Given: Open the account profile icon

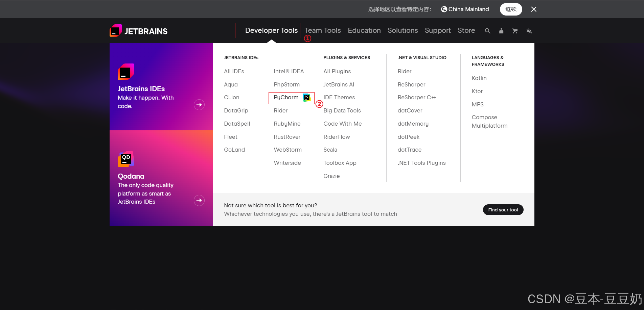Looking at the screenshot, I should (x=501, y=31).
